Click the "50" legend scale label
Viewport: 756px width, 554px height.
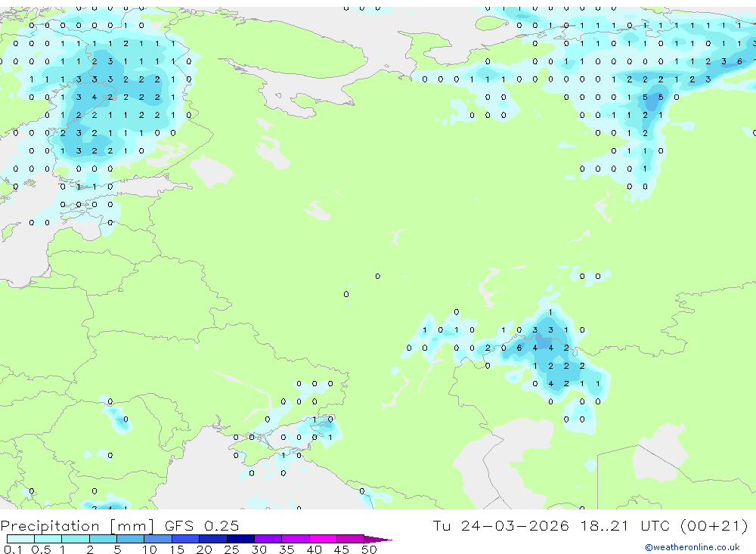tap(369, 549)
